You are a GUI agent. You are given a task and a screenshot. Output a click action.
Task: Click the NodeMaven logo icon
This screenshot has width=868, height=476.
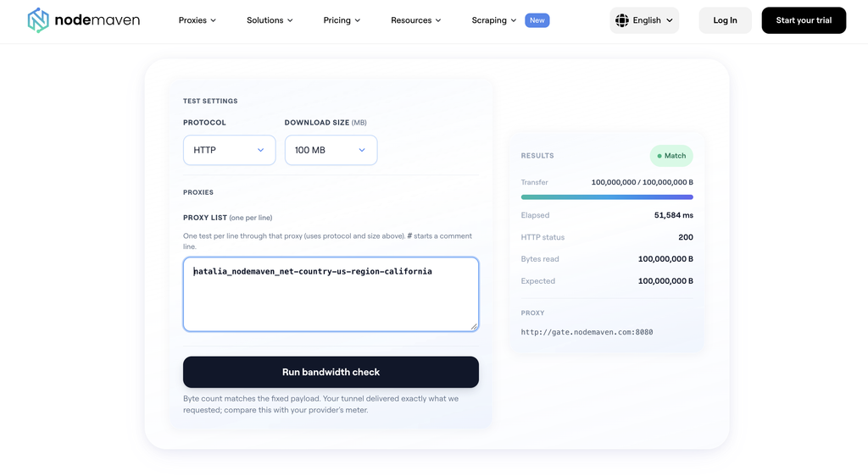(38, 20)
